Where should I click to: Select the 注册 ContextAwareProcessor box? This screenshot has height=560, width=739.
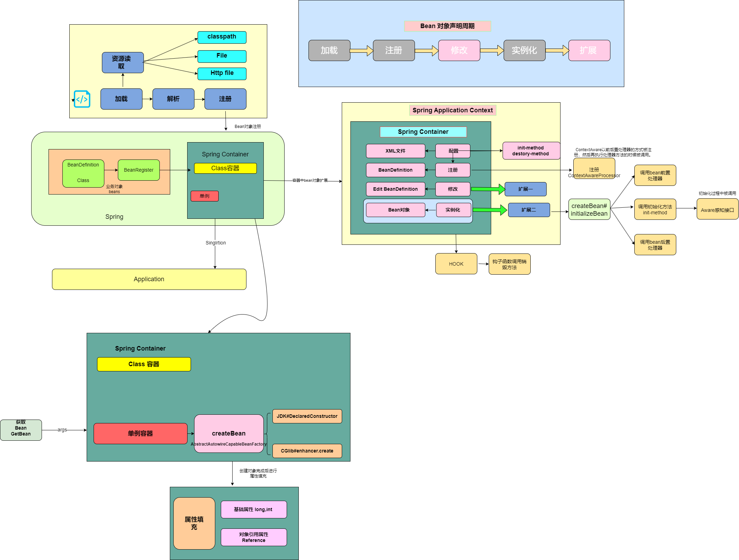pos(594,169)
